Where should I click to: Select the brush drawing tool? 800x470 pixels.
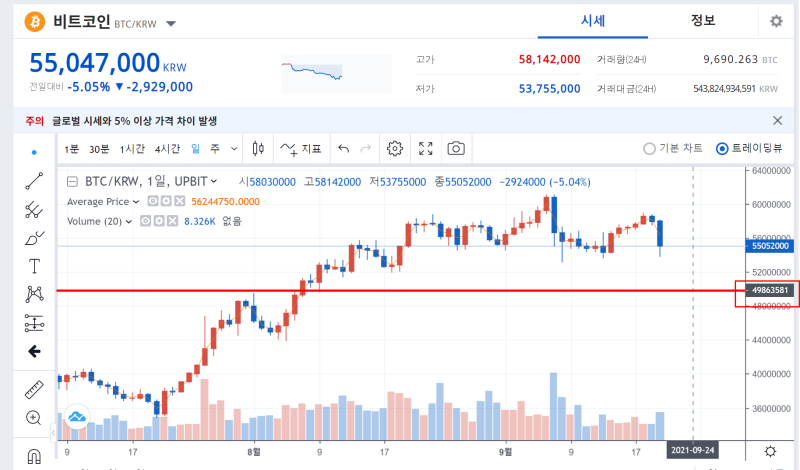34,238
